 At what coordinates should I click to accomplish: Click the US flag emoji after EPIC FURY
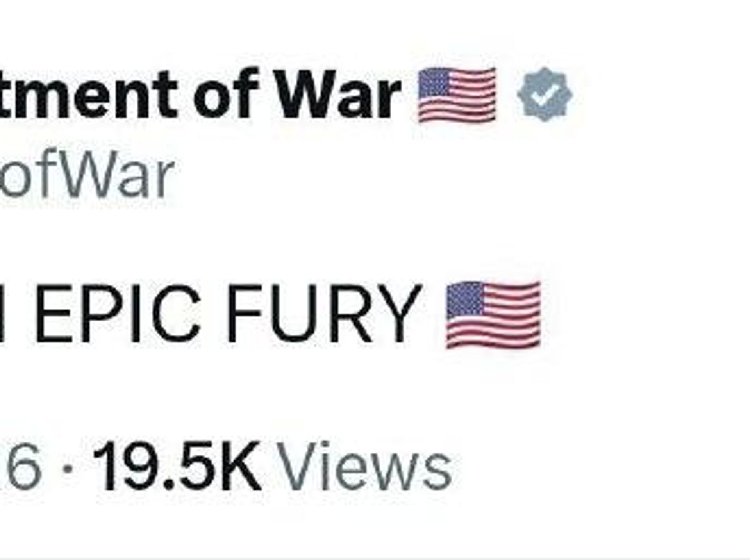(x=493, y=315)
